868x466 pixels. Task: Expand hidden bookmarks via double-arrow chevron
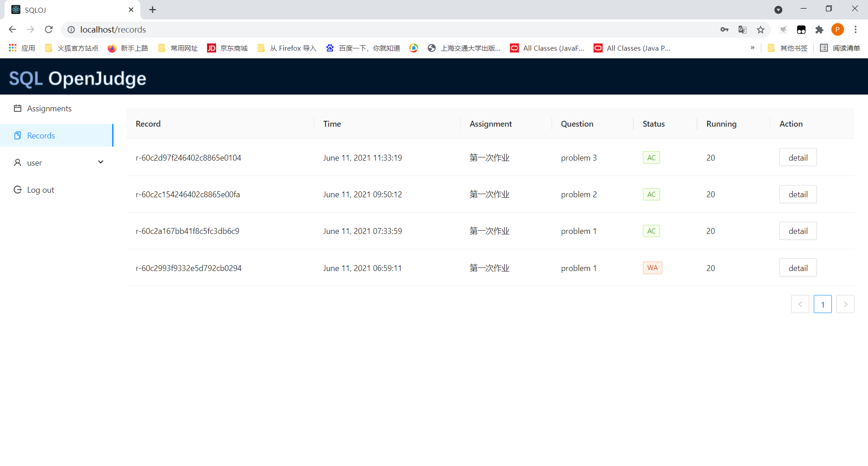click(753, 48)
